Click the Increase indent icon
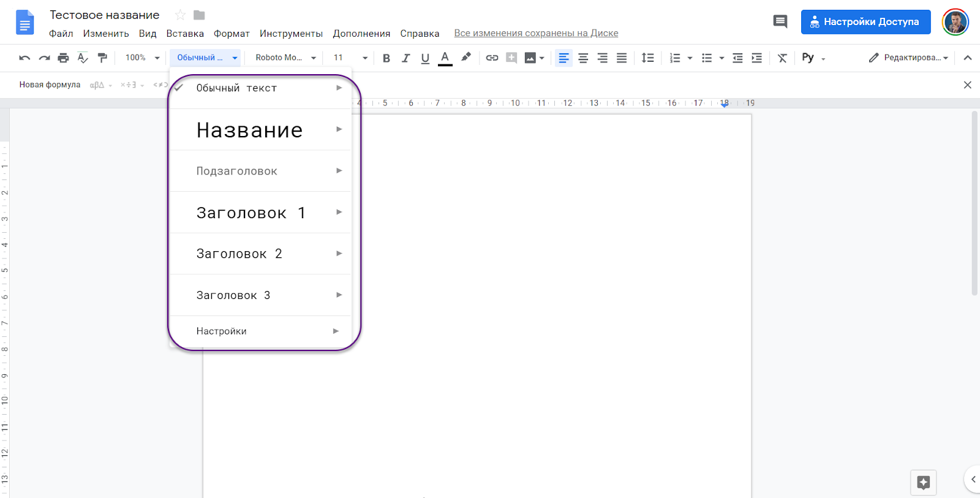Screen dimensions: 980x498 click(x=757, y=58)
